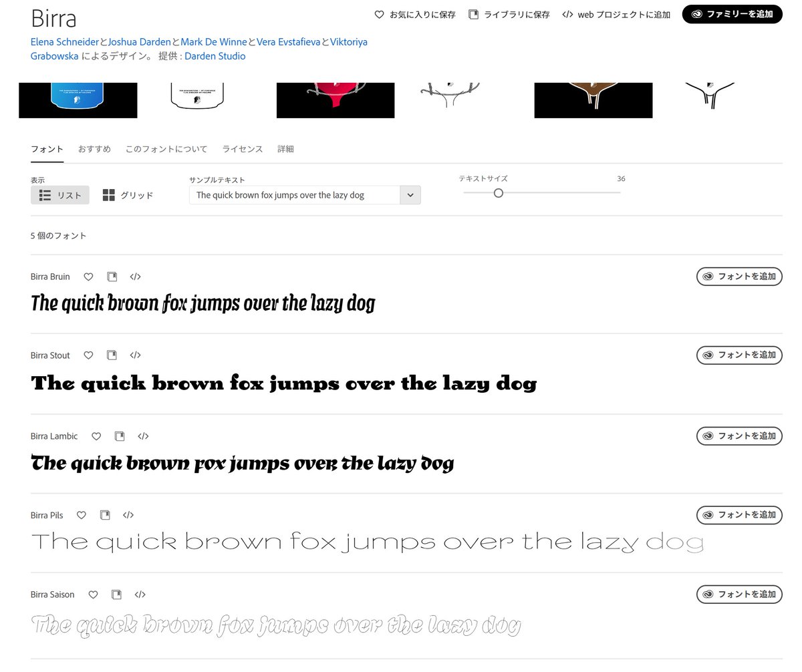
Task: Save Birra Saison to library icon
Action: pyautogui.click(x=116, y=595)
